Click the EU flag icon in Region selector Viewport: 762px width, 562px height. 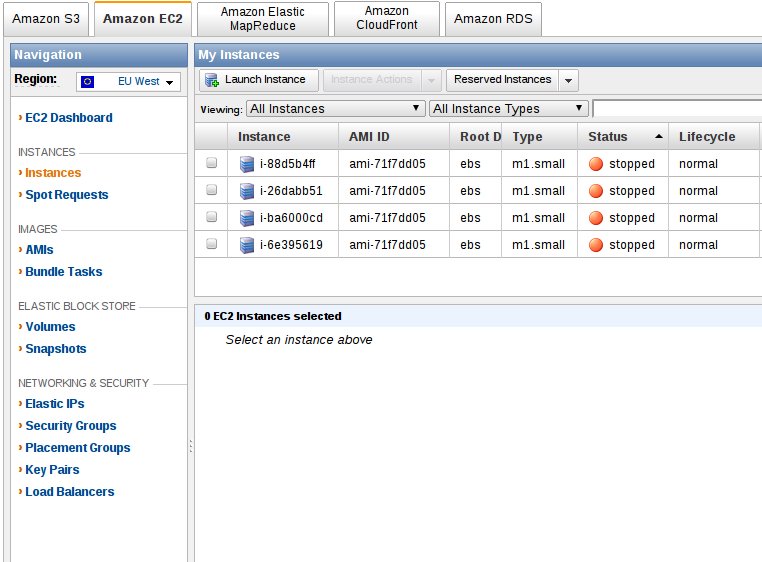pyautogui.click(x=87, y=82)
